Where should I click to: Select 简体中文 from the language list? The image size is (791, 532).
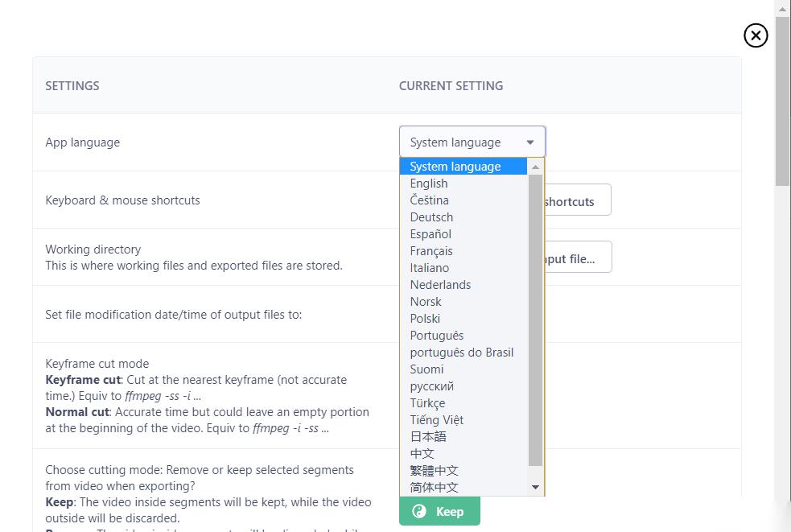pyautogui.click(x=463, y=488)
